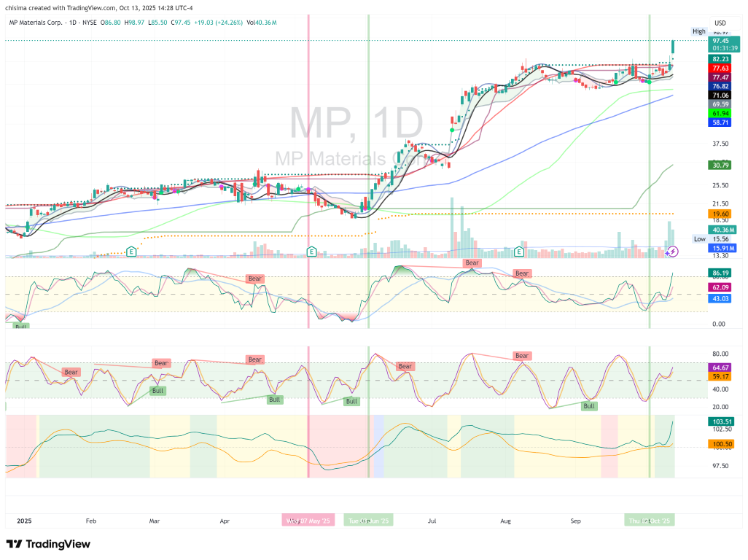Click the High value H98.97 in the header
The image size is (748, 560).
click(x=135, y=23)
